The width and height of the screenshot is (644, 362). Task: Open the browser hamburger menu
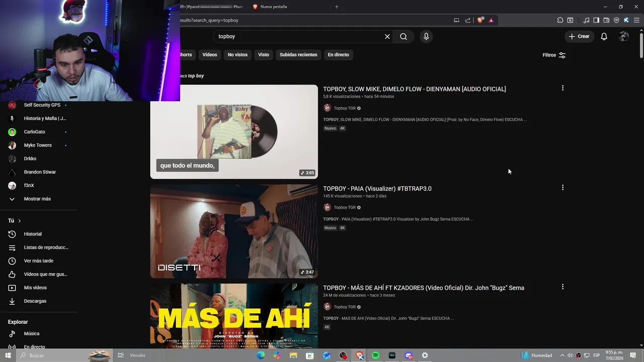(x=636, y=20)
